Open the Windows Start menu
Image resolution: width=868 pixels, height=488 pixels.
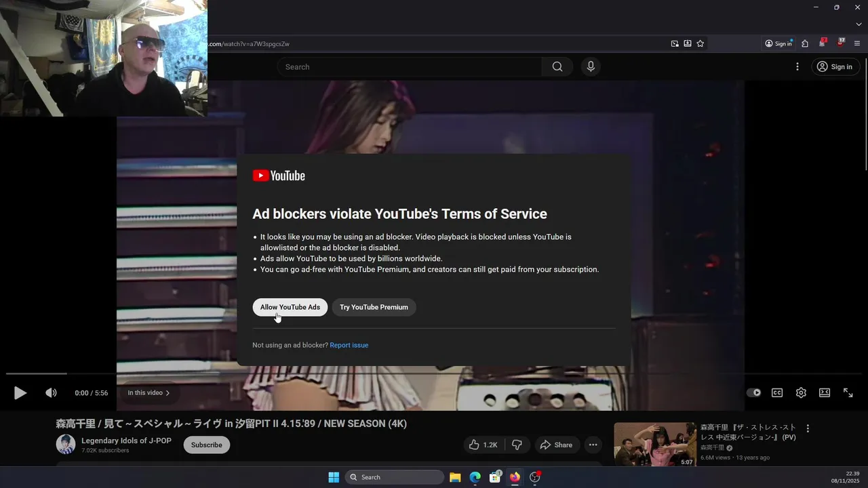pyautogui.click(x=334, y=477)
